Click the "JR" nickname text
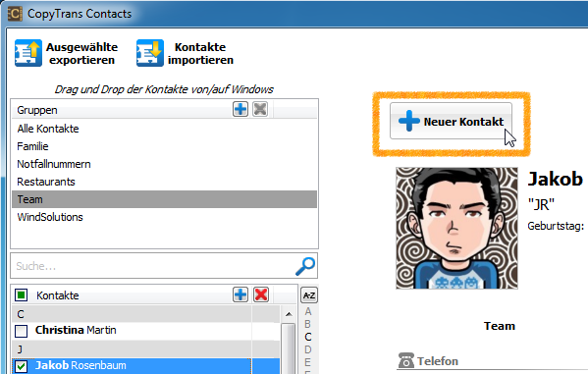 [x=541, y=205]
